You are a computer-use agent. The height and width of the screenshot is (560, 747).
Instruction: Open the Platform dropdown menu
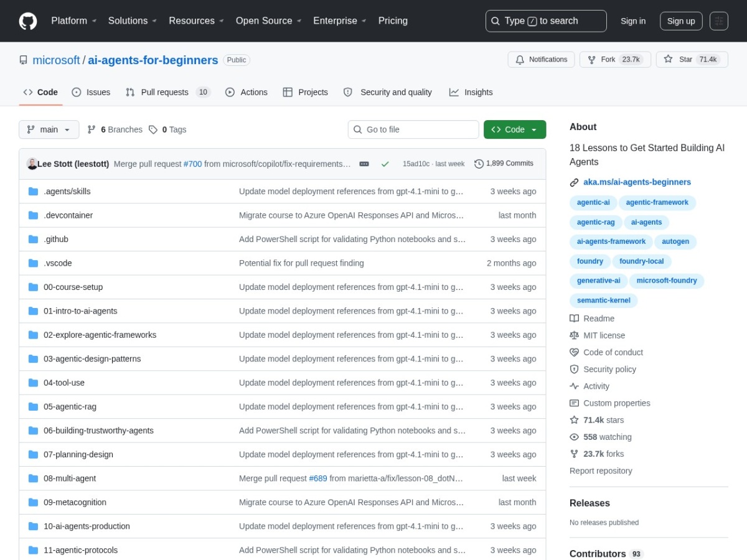(x=73, y=21)
